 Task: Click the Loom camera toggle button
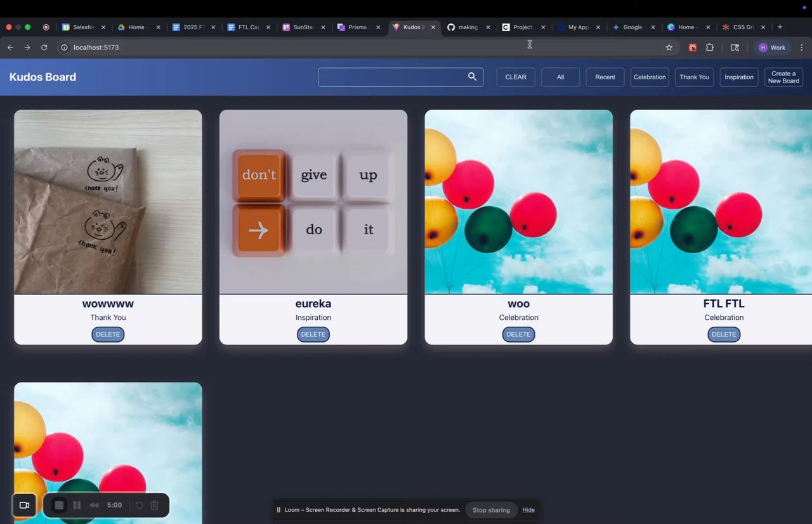pyautogui.click(x=24, y=505)
